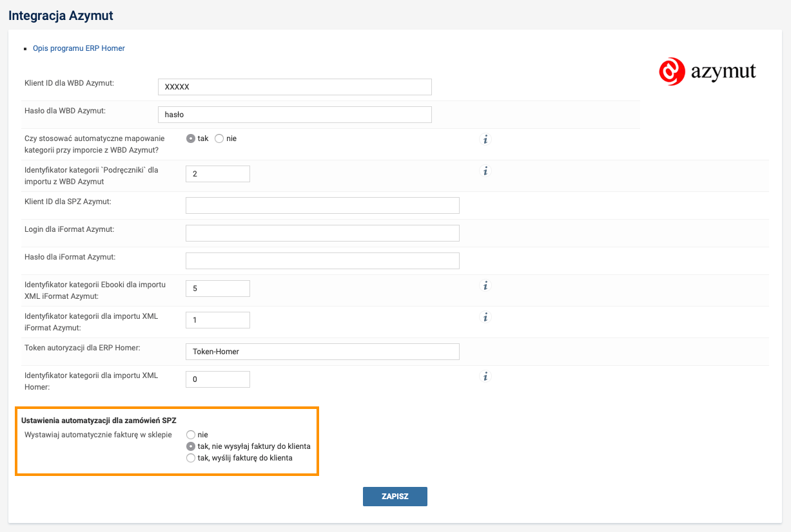The height and width of the screenshot is (532, 791).
Task: Open the 'Opis programu ERP Homer' link
Action: coord(79,48)
